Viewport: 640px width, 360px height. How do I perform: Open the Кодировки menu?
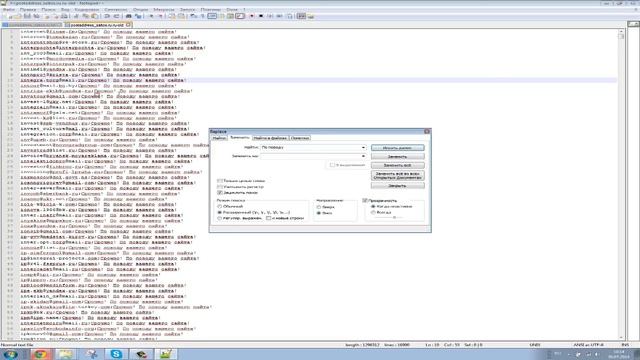pos(87,9)
